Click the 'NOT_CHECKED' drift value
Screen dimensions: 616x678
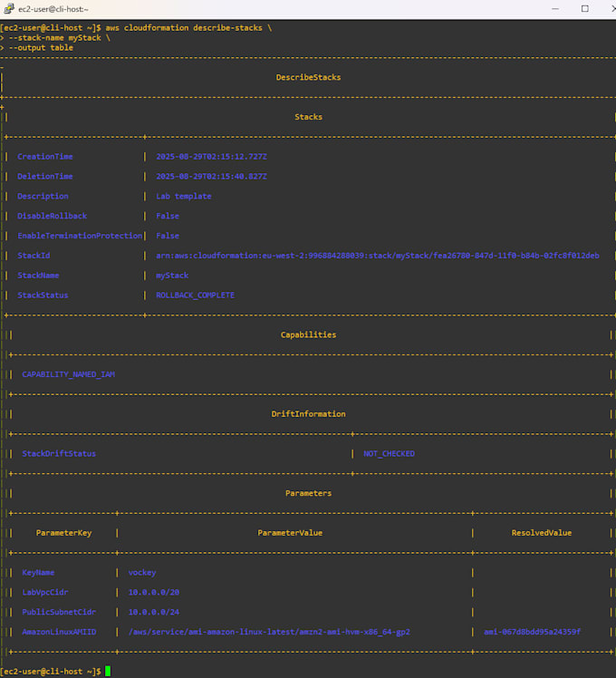(x=389, y=453)
